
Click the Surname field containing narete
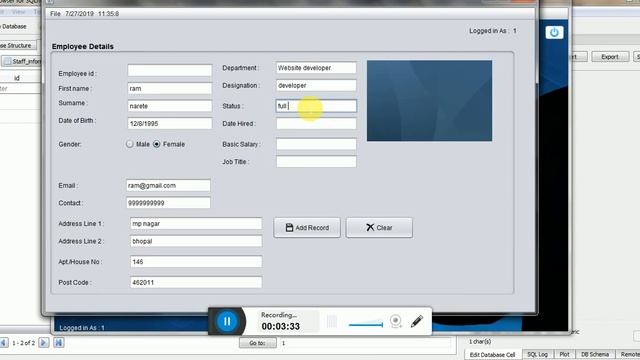[169, 106]
